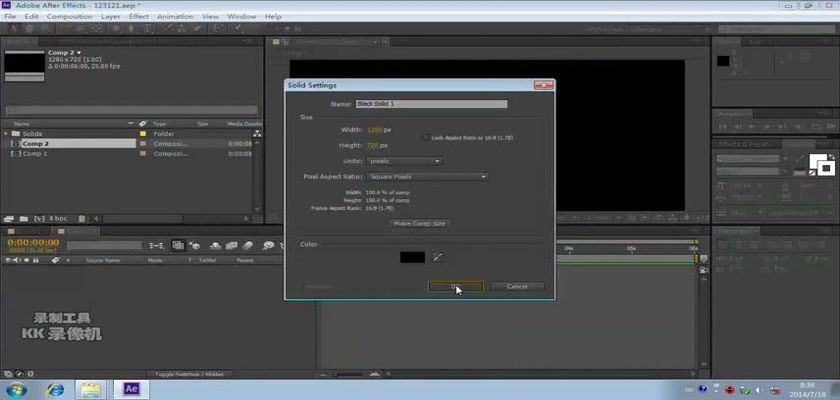The width and height of the screenshot is (840, 400).
Task: Open the Units dropdown
Action: 405,161
